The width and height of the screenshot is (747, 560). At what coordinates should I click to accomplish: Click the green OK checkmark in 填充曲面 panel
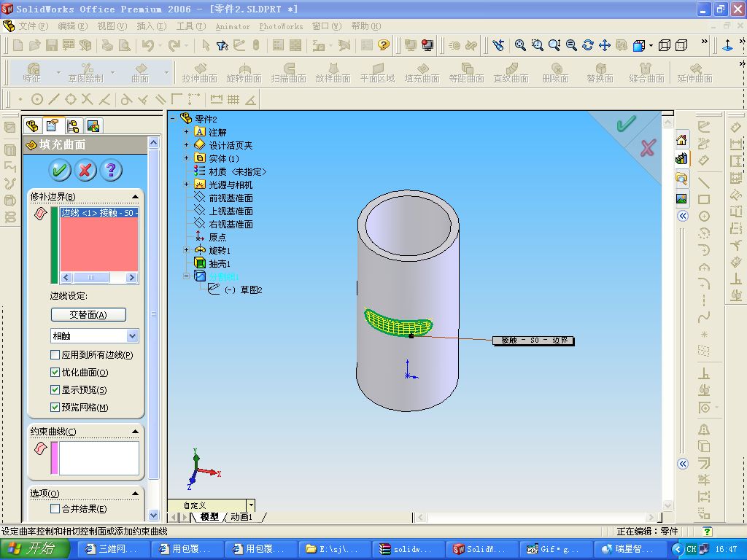point(60,170)
